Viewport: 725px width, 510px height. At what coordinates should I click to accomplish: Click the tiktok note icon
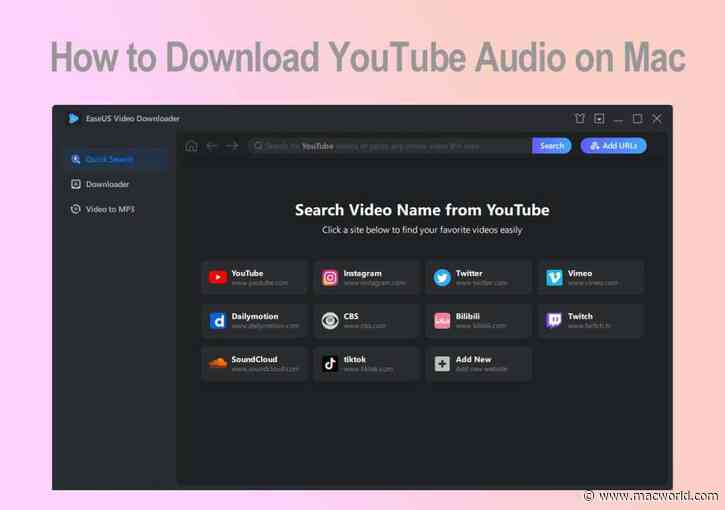tap(330, 363)
